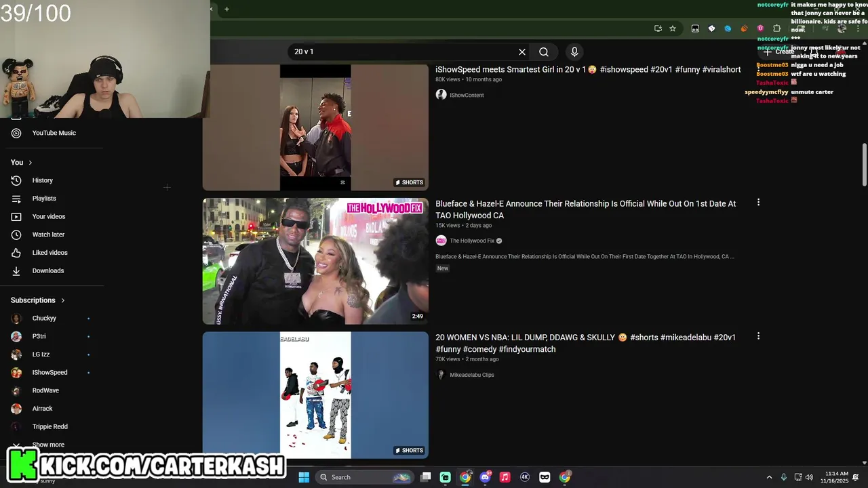Screen dimensions: 868x488
Task: Show hidden icons in the system tray
Action: (769, 477)
